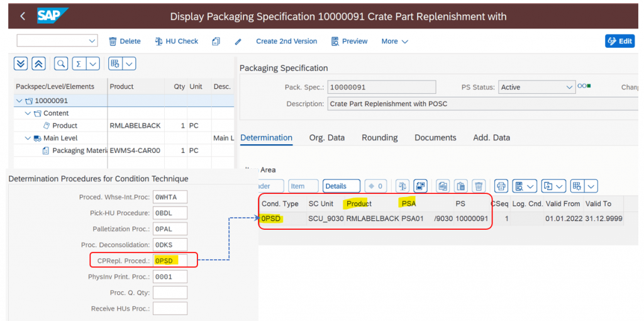The width and height of the screenshot is (644, 321).
Task: Select the Packaging Material tree row
Action: [x=124, y=151]
